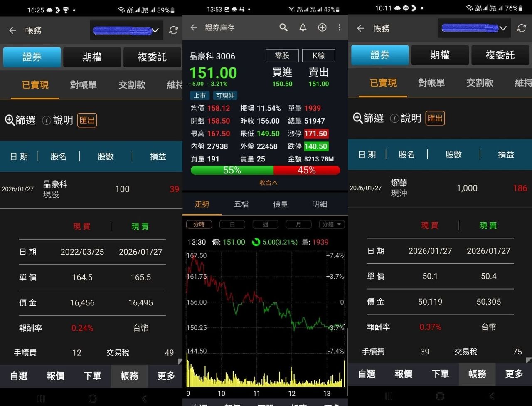
Task: Refresh the left 帳務 account data
Action: 173,30
